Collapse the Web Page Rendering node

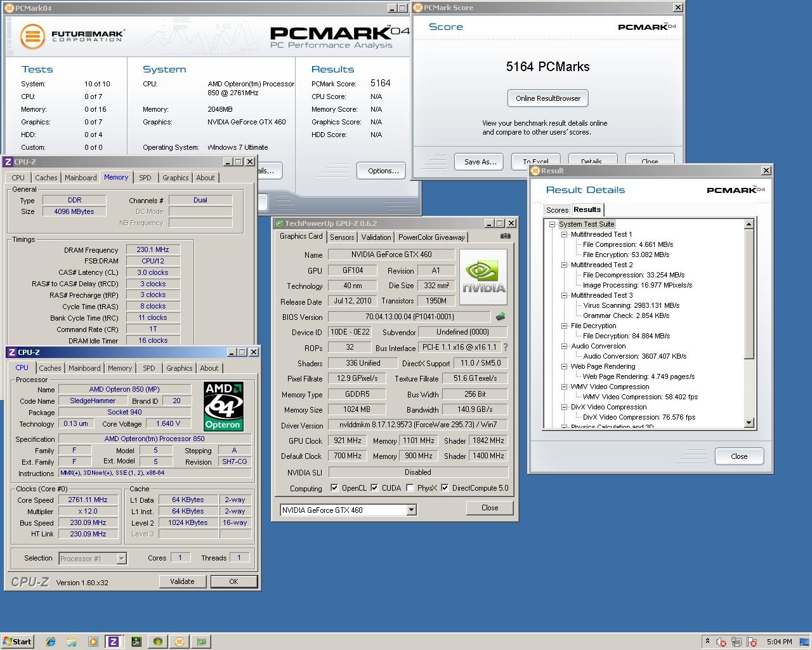(x=564, y=366)
